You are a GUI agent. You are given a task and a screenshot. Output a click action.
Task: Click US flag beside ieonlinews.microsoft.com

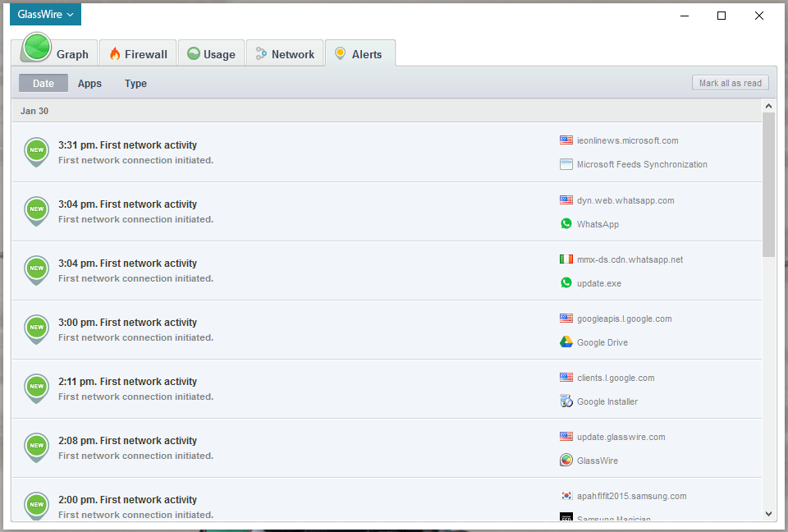[x=566, y=140]
